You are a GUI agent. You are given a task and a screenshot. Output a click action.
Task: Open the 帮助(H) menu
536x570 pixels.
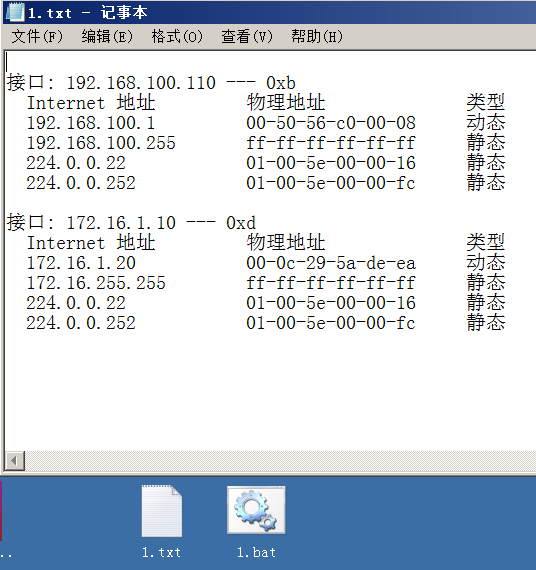tap(317, 36)
